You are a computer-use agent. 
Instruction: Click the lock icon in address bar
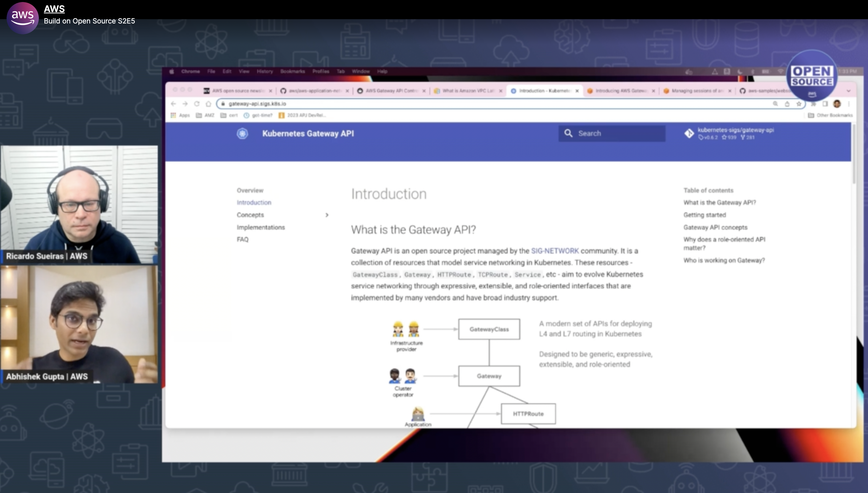pos(223,104)
